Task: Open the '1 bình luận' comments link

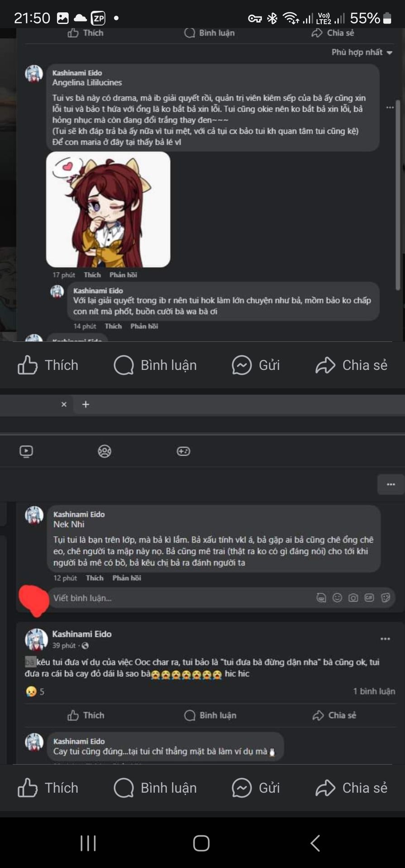Action: click(374, 691)
